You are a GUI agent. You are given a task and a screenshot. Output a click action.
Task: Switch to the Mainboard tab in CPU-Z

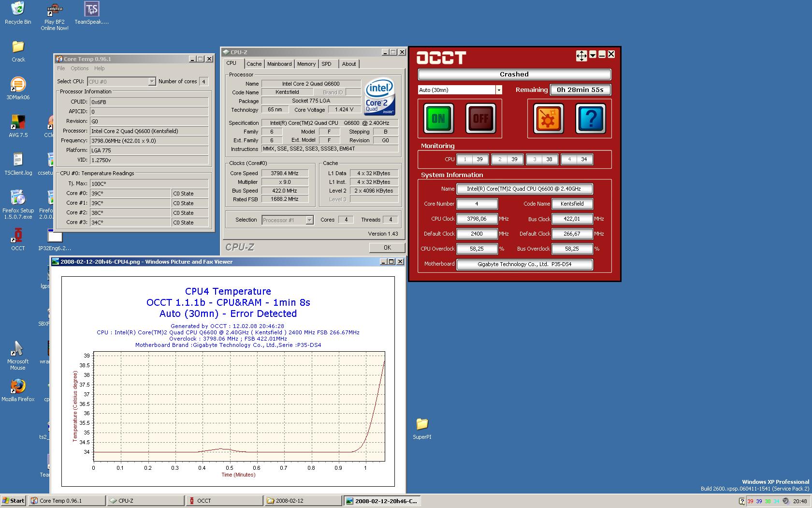[279, 64]
